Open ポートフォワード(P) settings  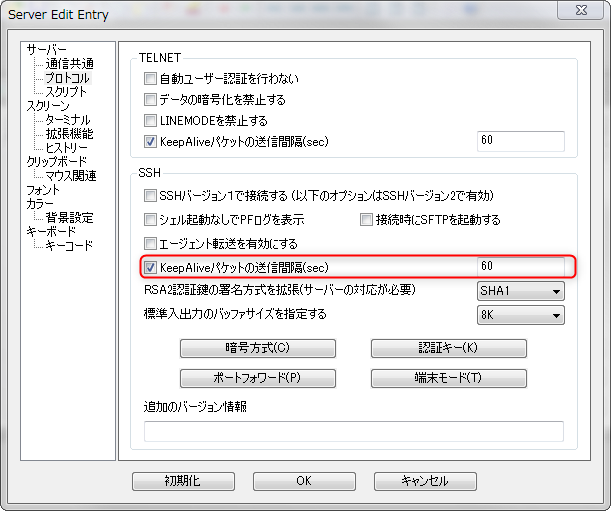point(258,378)
